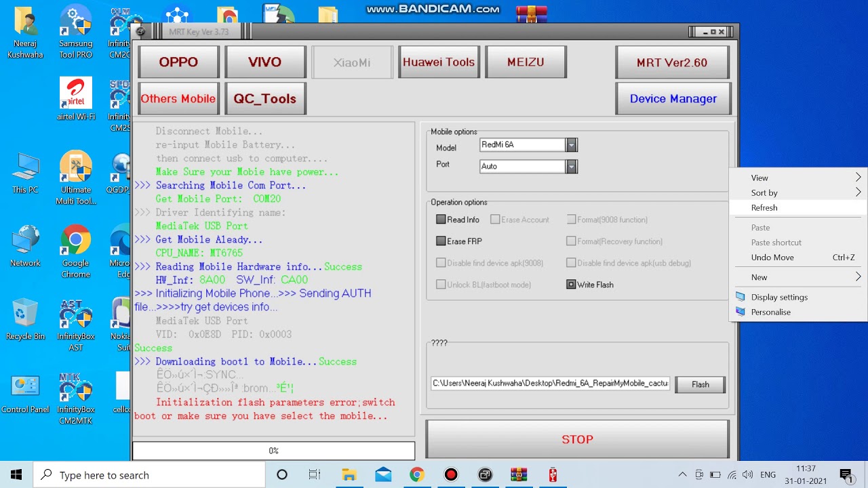Screen dimensions: 868x488
Task: Switch to Chrome on the taskbar
Action: 416,474
